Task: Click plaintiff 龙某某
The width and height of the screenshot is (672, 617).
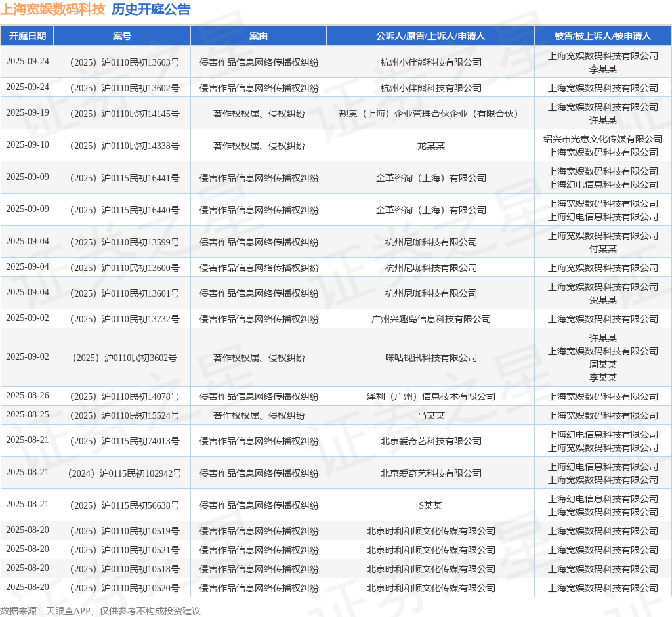Action: pos(430,146)
